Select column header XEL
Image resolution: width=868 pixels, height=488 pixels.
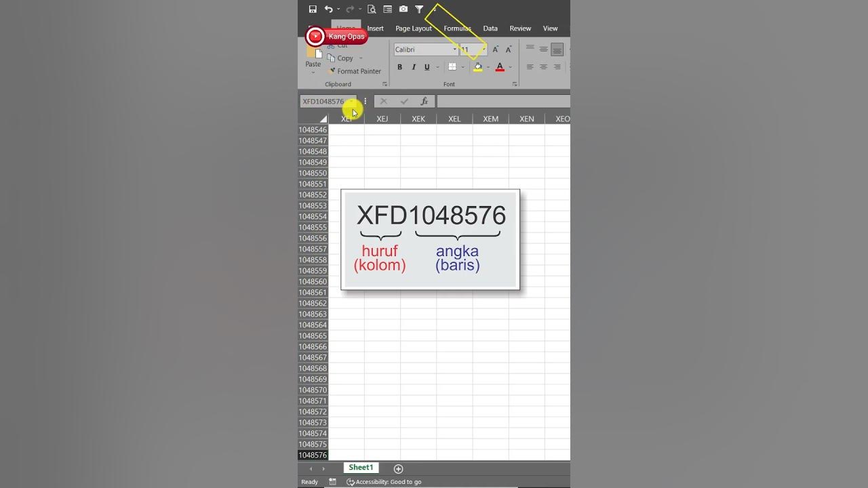click(x=454, y=119)
